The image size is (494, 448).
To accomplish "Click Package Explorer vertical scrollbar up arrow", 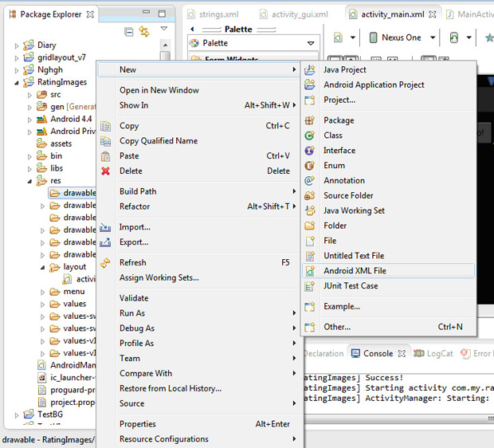I will click(x=165, y=45).
